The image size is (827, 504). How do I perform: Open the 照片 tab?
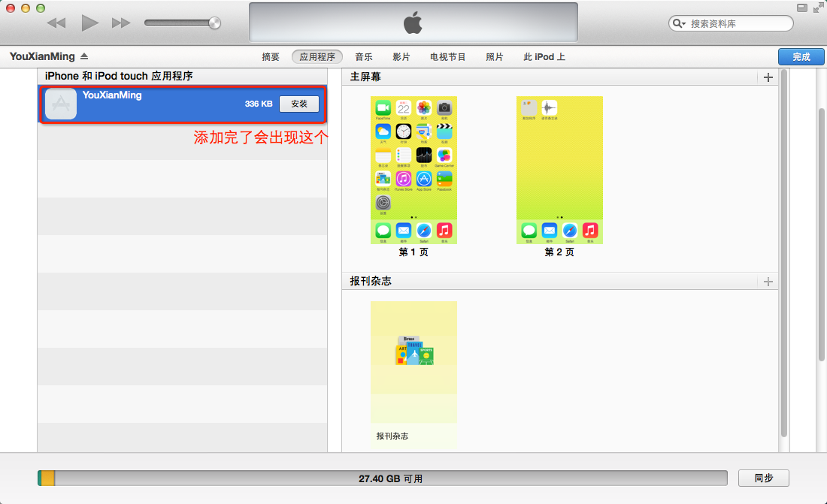(494, 56)
